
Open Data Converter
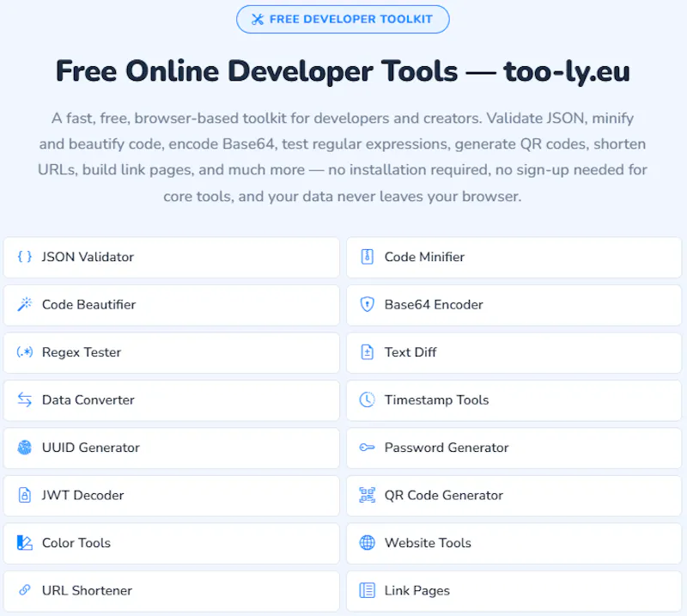tap(171, 400)
